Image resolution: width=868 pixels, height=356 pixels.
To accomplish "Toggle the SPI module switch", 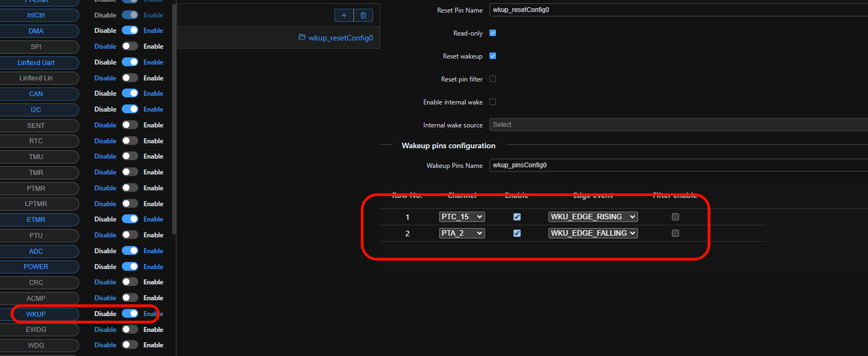I will coord(130,46).
